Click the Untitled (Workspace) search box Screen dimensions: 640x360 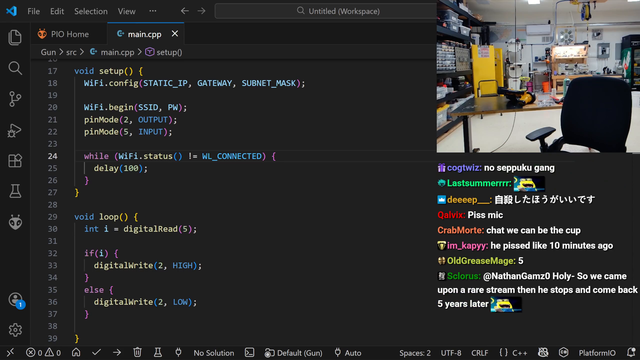(x=326, y=11)
